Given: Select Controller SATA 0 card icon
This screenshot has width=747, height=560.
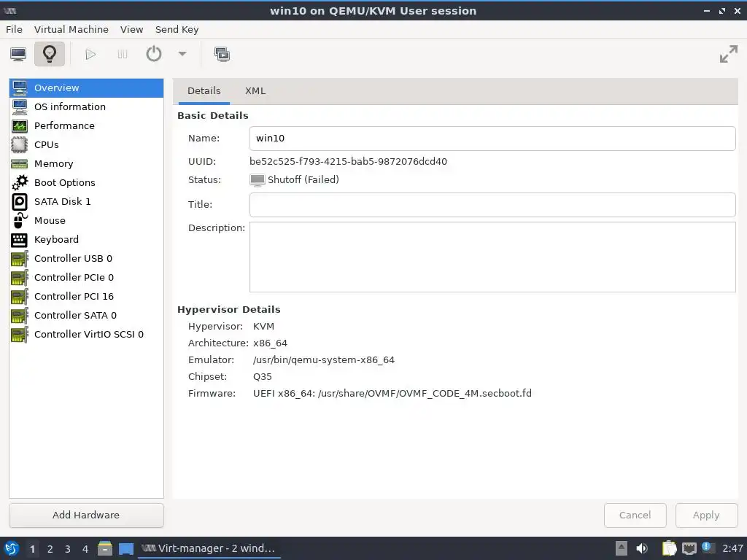Looking at the screenshot, I should 20,316.
